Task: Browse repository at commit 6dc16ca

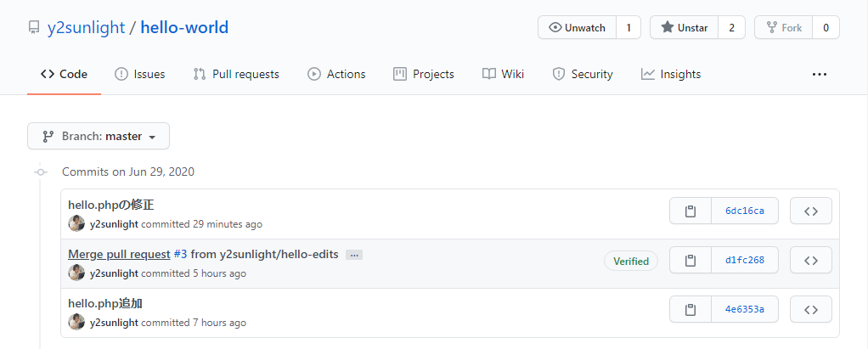Action: [x=810, y=211]
